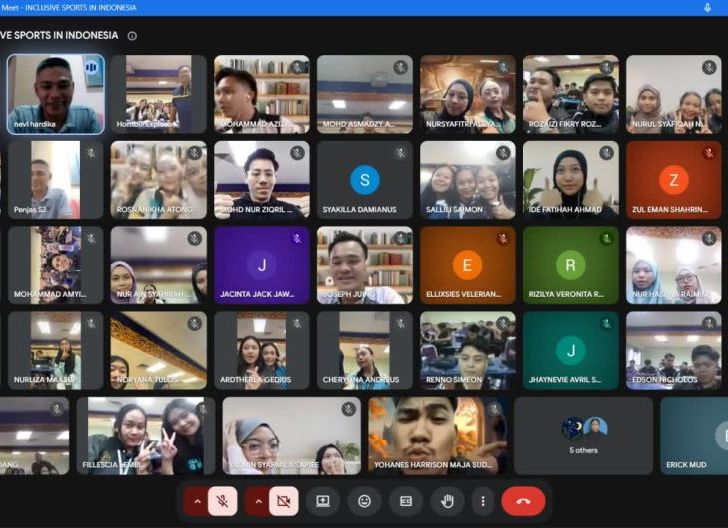This screenshot has height=528, width=728.
Task: Click muted mic icon on SALLIU SAIMON tile
Action: click(x=503, y=153)
